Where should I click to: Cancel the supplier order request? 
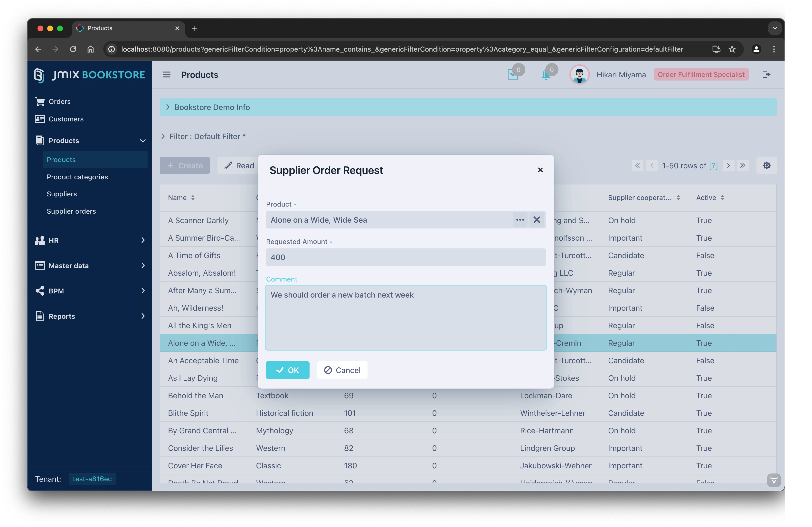point(342,370)
